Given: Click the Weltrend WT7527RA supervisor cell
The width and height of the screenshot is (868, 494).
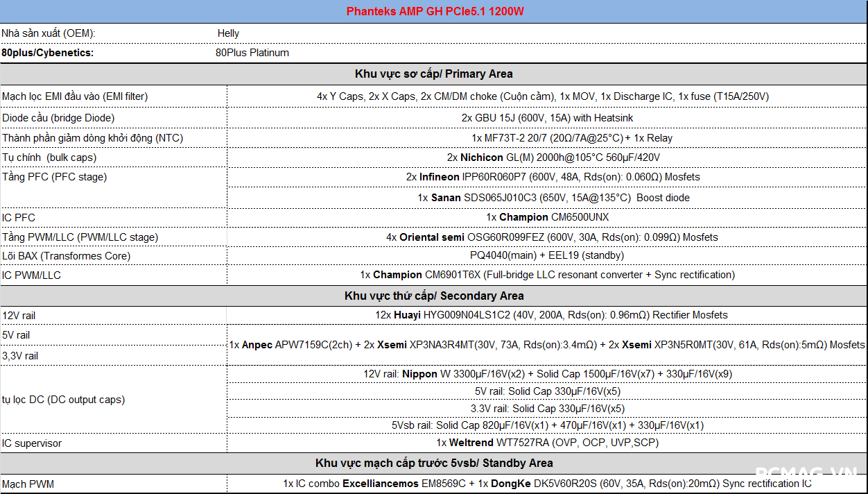Looking at the screenshot, I should 546,443.
